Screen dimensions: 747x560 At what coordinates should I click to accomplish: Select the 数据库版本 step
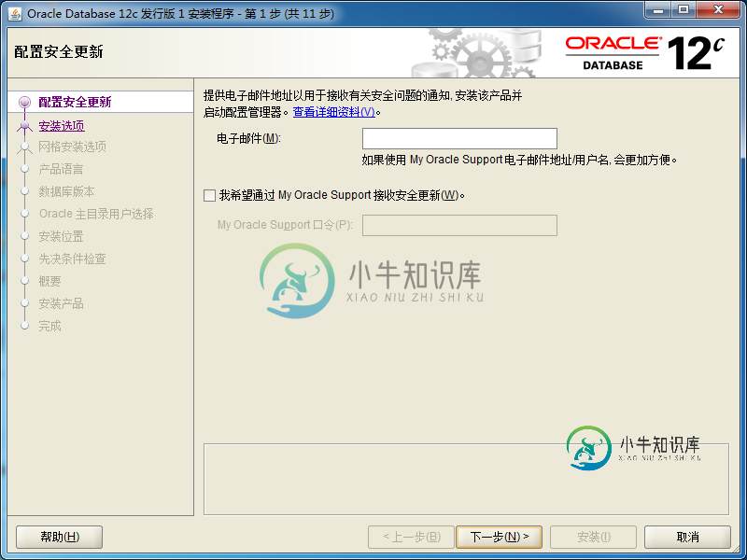click(x=66, y=191)
